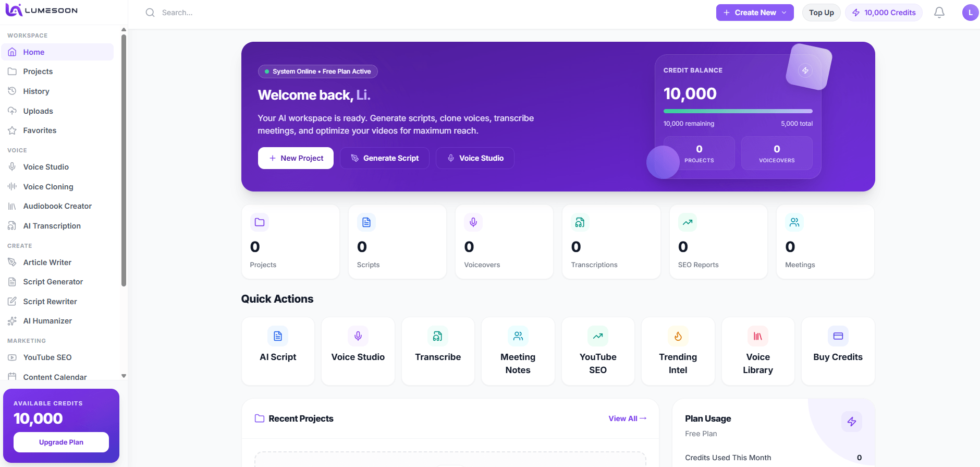Click the sidebar scroll down arrow

(124, 376)
